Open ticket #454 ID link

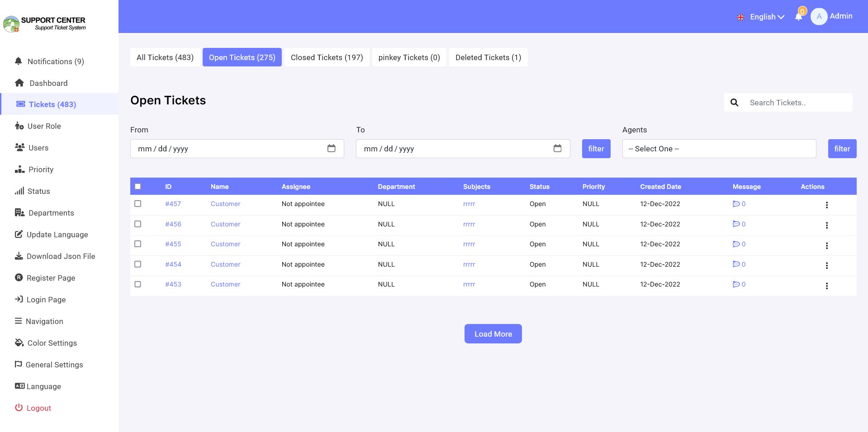coord(173,264)
